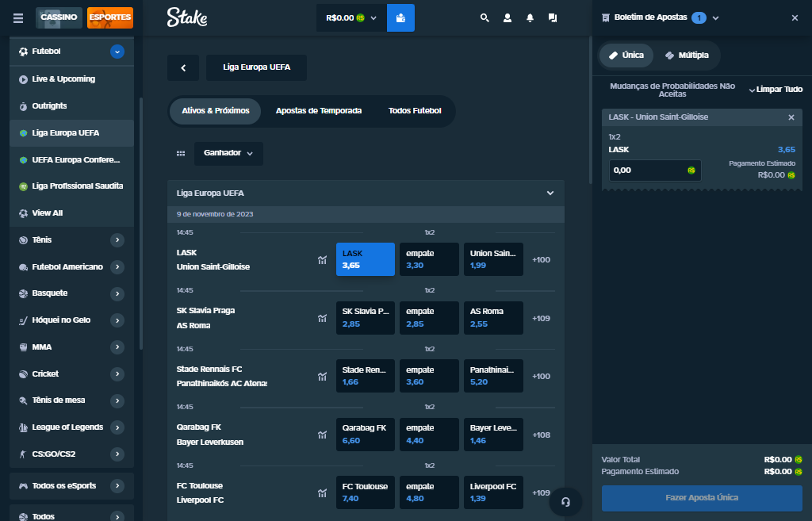
Task: Select Ativos & Próximos tab
Action: [x=216, y=111]
